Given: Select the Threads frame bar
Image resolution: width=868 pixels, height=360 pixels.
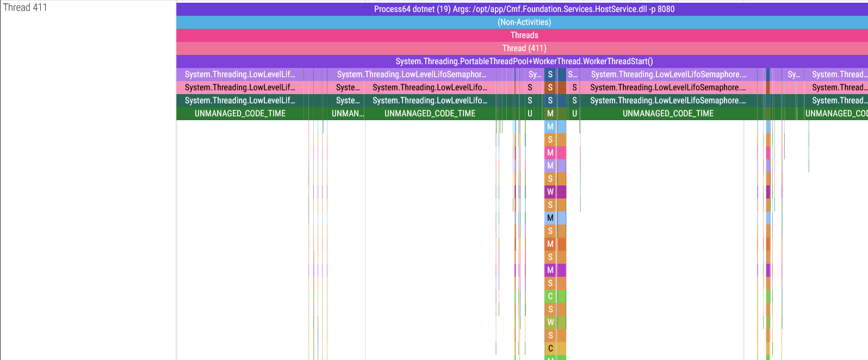Looking at the screenshot, I should pyautogui.click(x=523, y=35).
